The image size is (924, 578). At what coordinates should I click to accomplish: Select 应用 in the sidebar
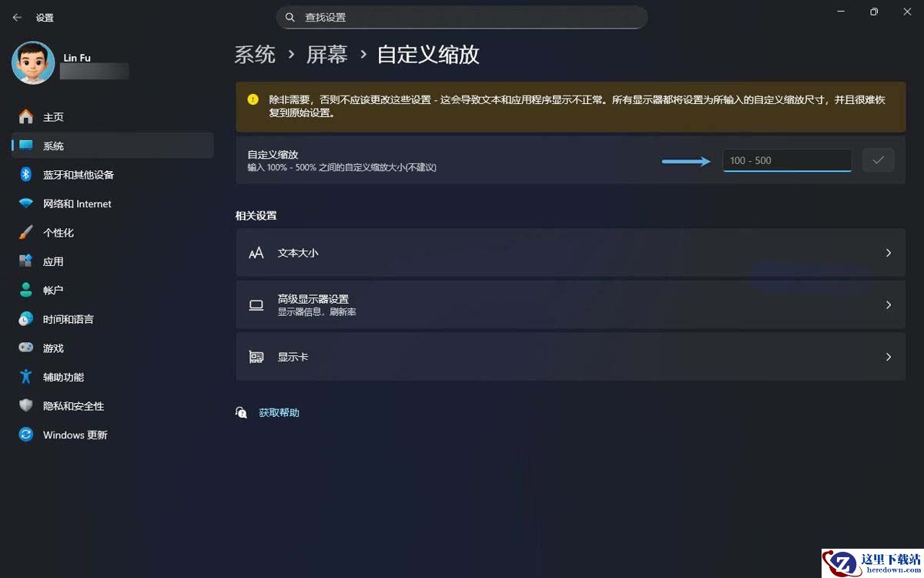pos(53,262)
